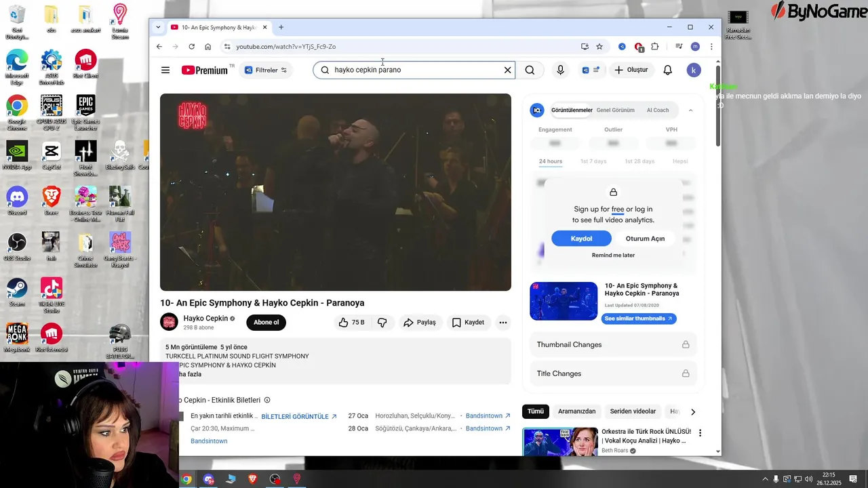The height and width of the screenshot is (488, 868).
Task: Open the Hayko Cepkin channel name
Action: pyautogui.click(x=205, y=319)
